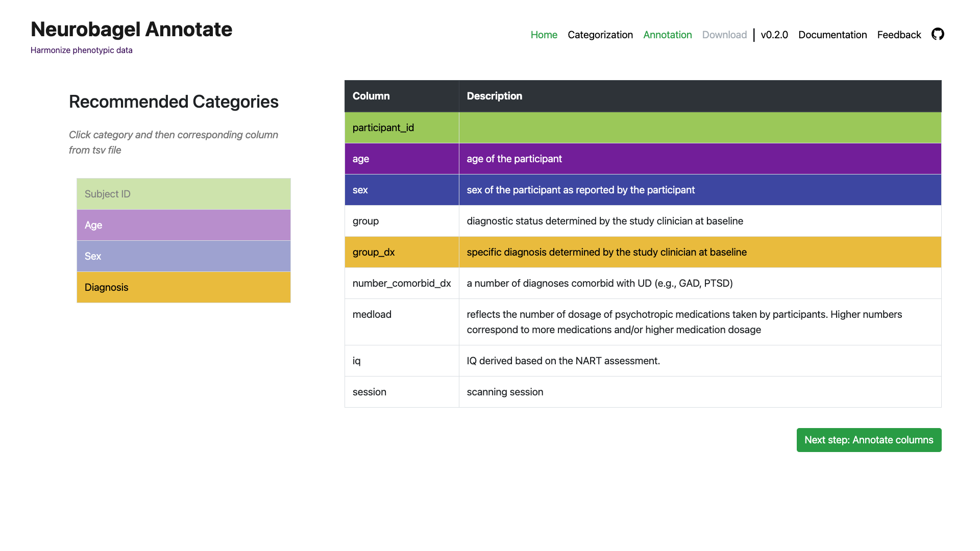
Task: Select the sex column row
Action: [x=510, y=190]
